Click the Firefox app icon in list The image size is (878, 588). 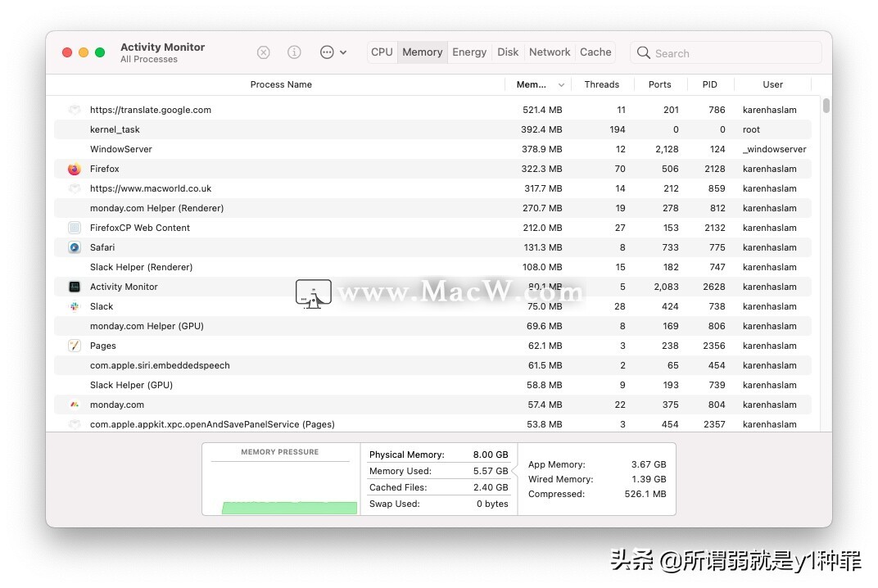coord(75,170)
